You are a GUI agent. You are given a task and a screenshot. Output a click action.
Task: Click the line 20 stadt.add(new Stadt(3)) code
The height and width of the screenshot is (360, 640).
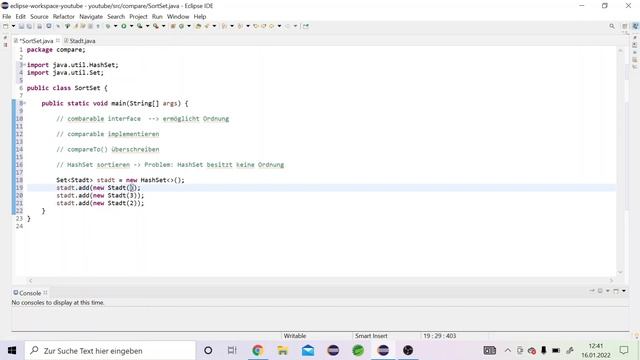pyautogui.click(x=100, y=196)
